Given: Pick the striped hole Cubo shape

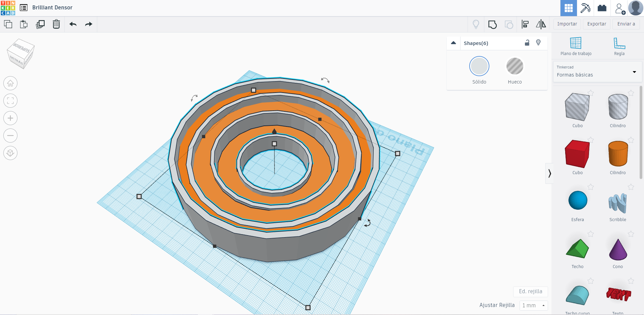Looking at the screenshot, I should [577, 107].
